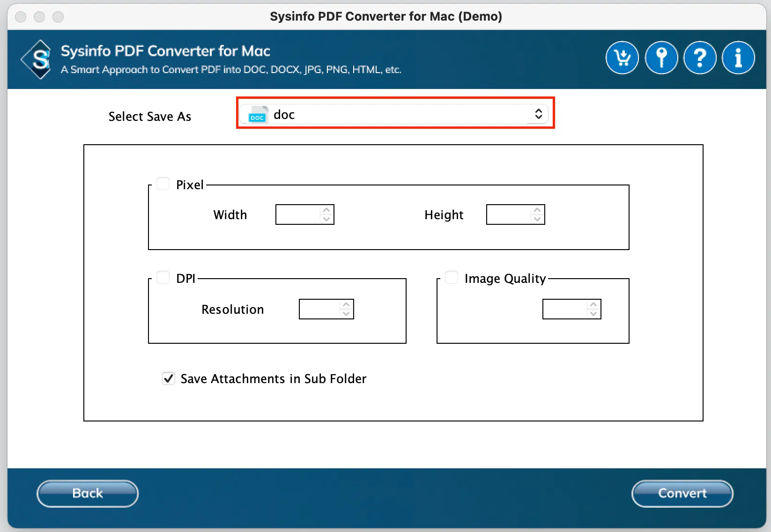Close the window with the close button

(x=21, y=17)
